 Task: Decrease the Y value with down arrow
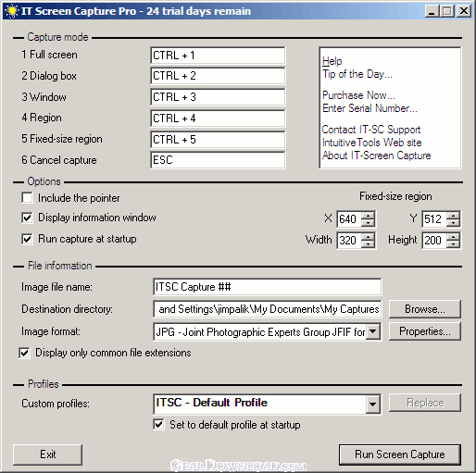(453, 222)
